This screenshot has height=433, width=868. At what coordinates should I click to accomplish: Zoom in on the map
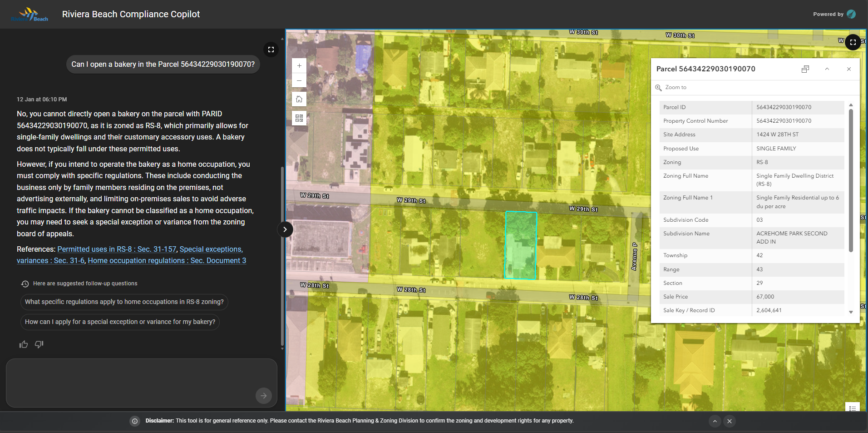pyautogui.click(x=299, y=65)
